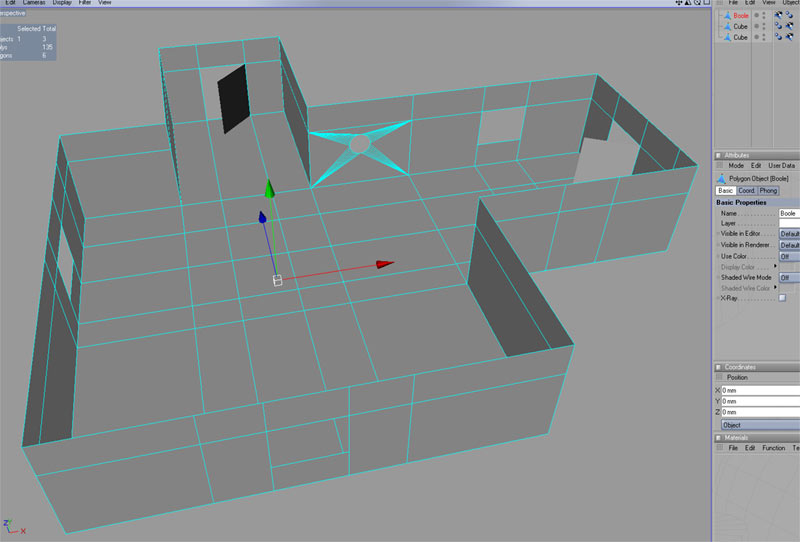Click the viewport zoom camera icon
Viewport: 800px width, 542px height.
pyautogui.click(x=688, y=3)
